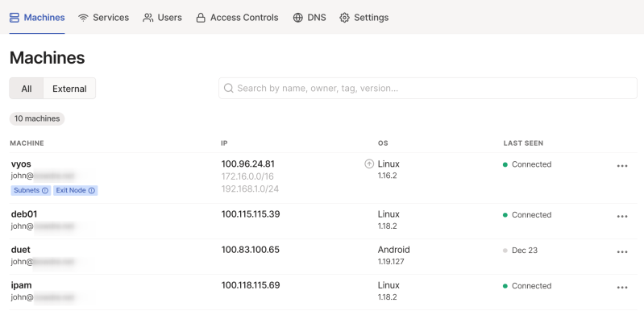
Task: Click the Android OS label for duet
Action: [394, 250]
